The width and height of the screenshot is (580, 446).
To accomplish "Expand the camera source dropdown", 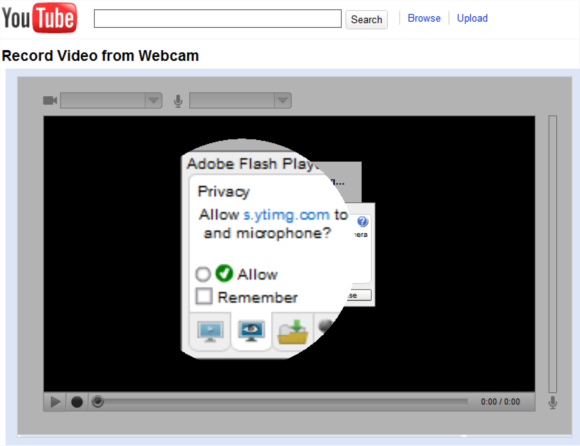I will [x=111, y=100].
